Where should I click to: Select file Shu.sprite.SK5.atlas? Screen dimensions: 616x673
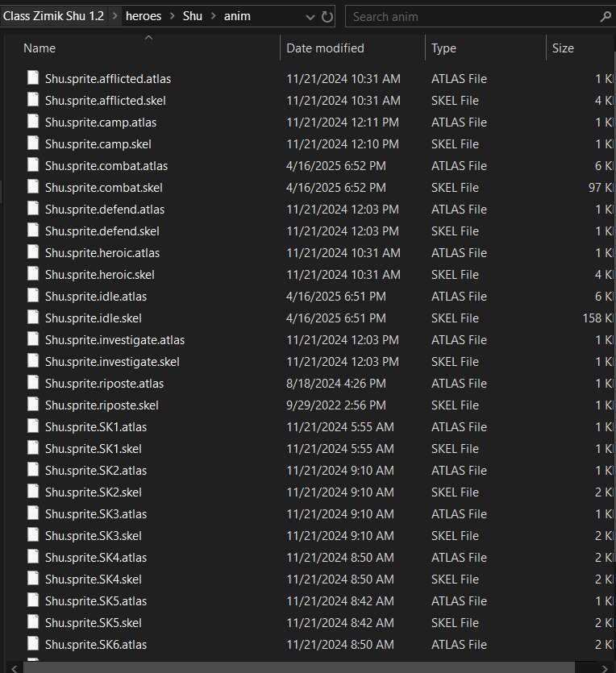coord(96,601)
